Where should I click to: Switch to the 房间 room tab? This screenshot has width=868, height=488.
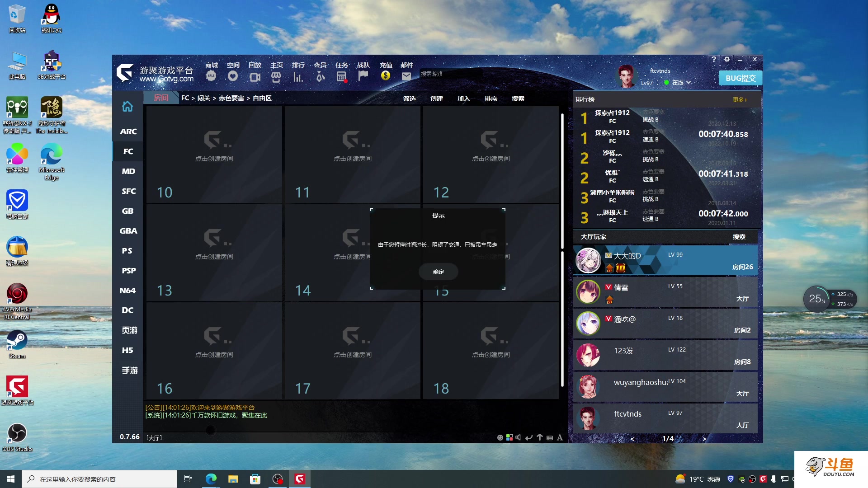point(160,98)
